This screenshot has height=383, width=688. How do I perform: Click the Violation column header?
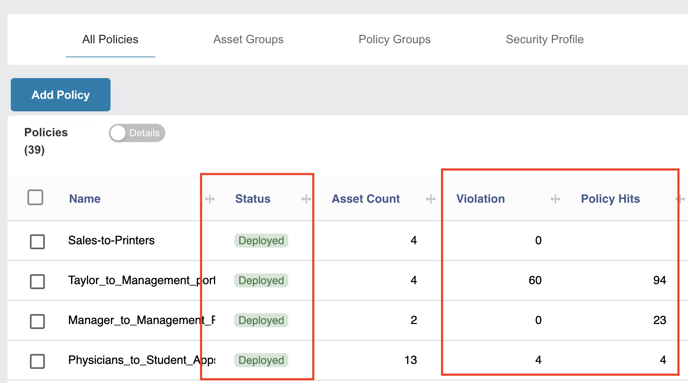pyautogui.click(x=480, y=199)
